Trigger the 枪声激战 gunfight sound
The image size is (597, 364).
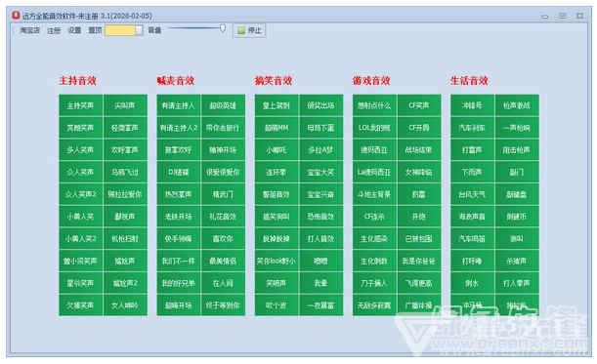[517, 105]
